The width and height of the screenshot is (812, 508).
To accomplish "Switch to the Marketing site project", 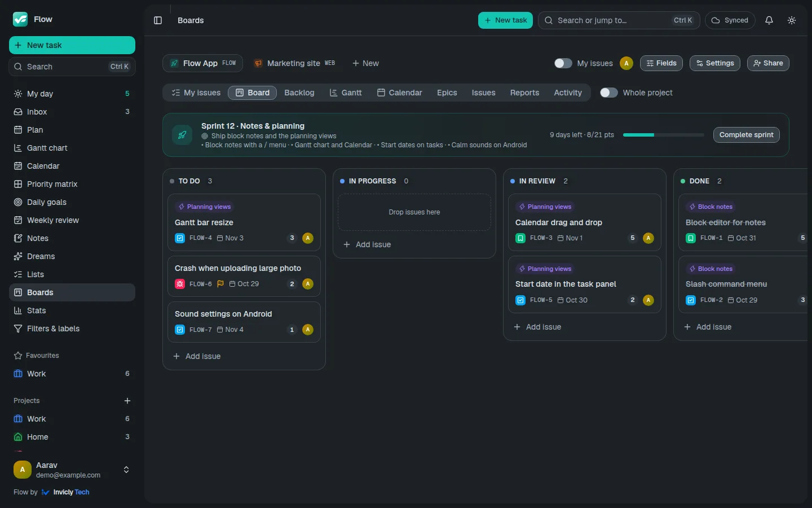I will (x=294, y=63).
